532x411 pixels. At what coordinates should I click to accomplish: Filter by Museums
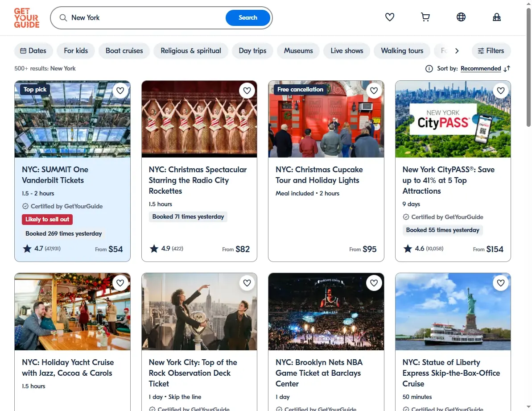pyautogui.click(x=298, y=51)
